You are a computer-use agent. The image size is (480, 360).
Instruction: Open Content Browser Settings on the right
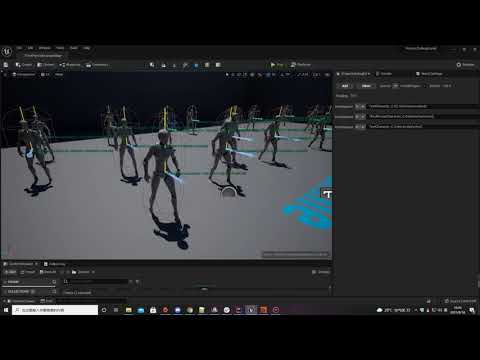tap(321, 272)
